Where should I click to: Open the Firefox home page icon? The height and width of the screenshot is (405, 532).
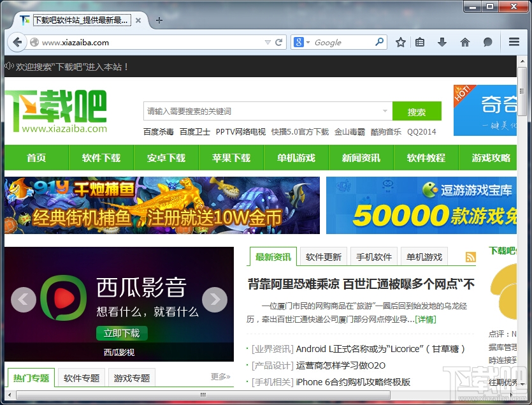coord(464,42)
